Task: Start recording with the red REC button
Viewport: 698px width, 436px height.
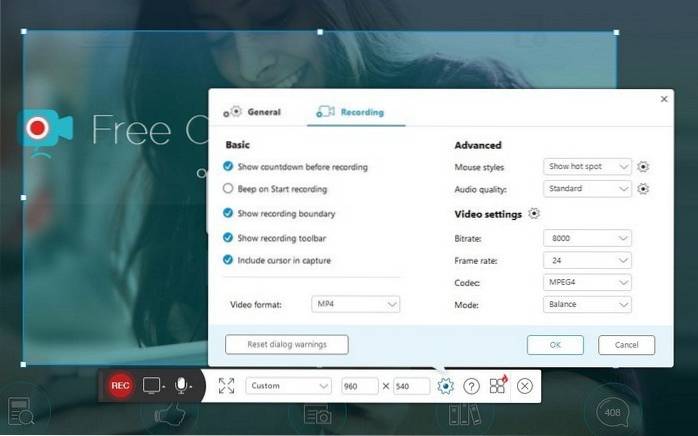Action: coord(120,385)
